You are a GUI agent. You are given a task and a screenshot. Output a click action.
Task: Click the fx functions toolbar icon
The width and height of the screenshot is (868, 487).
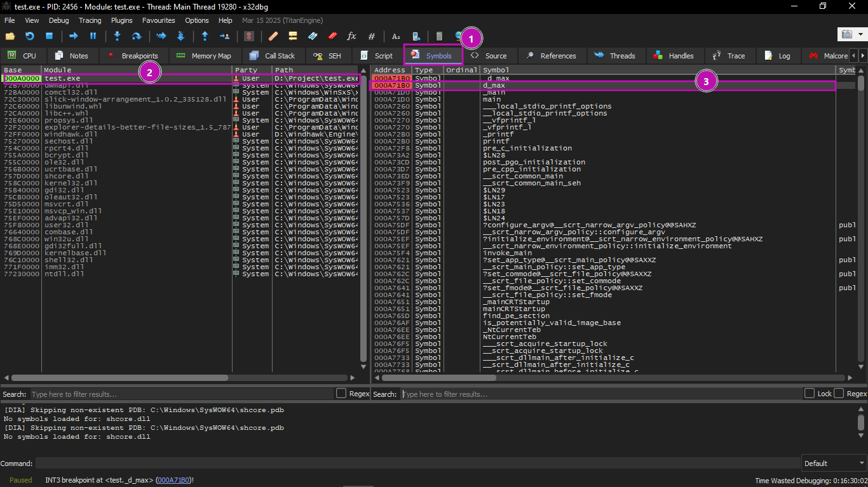351,36
